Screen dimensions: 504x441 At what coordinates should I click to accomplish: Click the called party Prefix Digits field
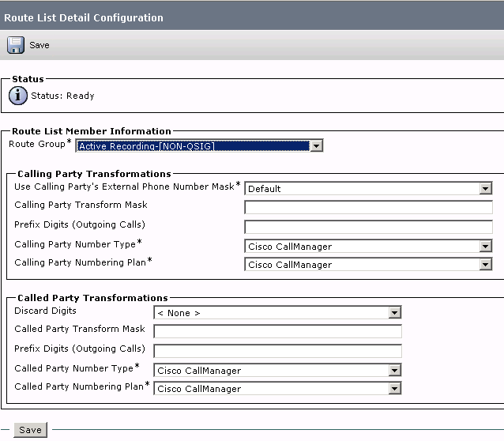[278, 351]
